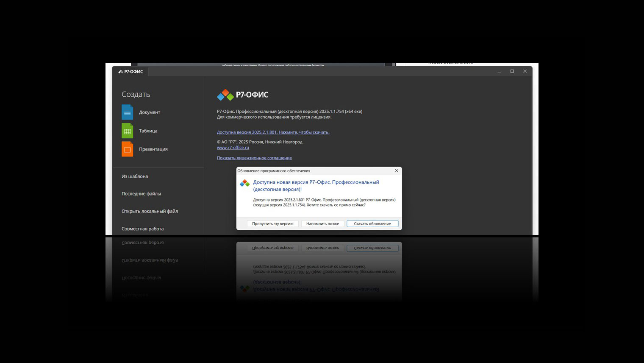Click the large Р7-ОФИС logo in About
This screenshot has width=644, height=363.
242,95
